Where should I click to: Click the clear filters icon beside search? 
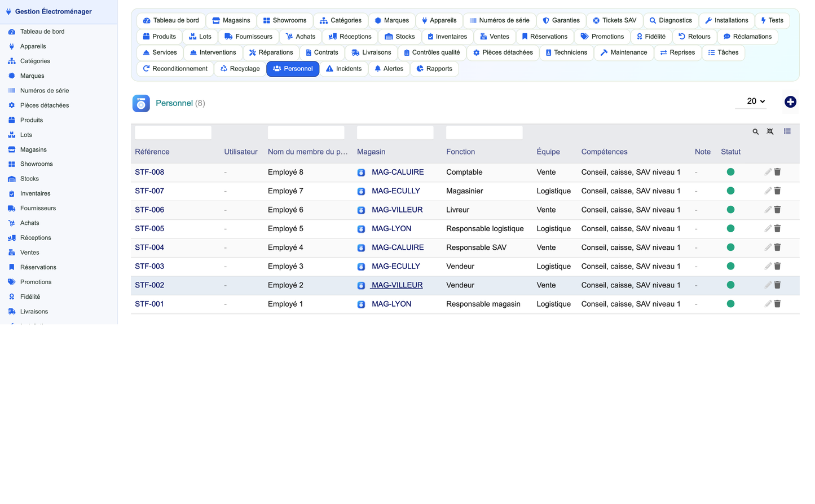pos(770,132)
